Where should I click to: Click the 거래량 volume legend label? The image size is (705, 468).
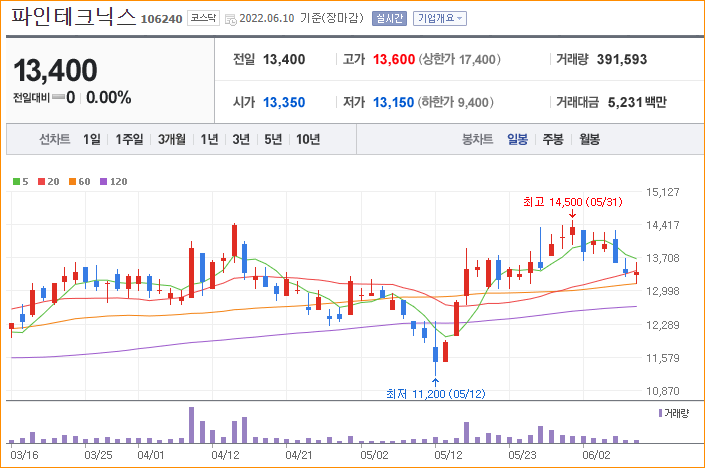click(674, 413)
